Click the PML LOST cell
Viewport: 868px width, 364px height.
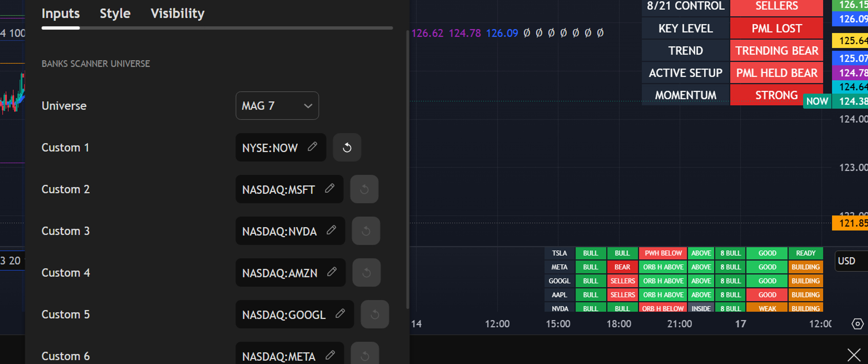click(777, 28)
